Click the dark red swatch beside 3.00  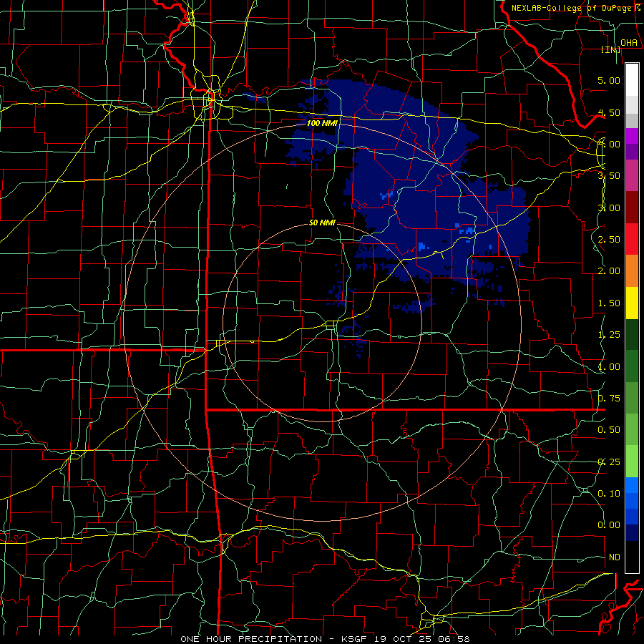[632, 208]
